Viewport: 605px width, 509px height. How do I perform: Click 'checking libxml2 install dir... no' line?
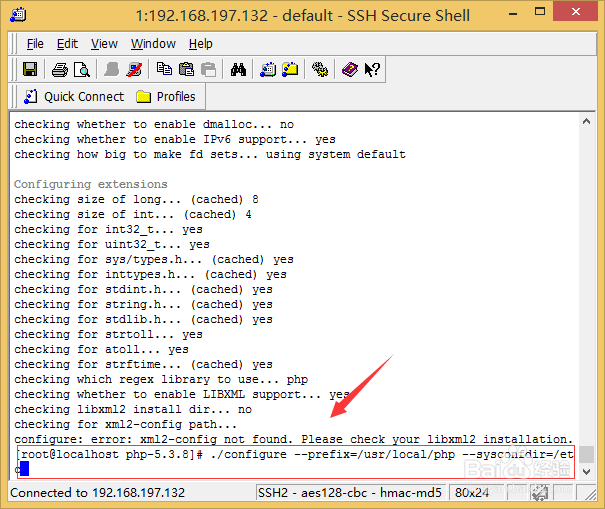133,409
